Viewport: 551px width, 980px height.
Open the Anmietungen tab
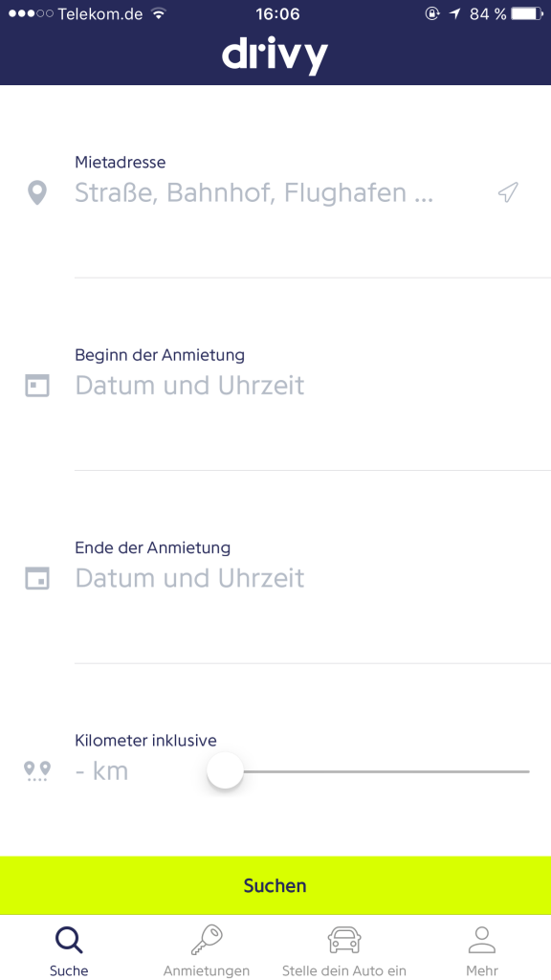[x=207, y=947]
